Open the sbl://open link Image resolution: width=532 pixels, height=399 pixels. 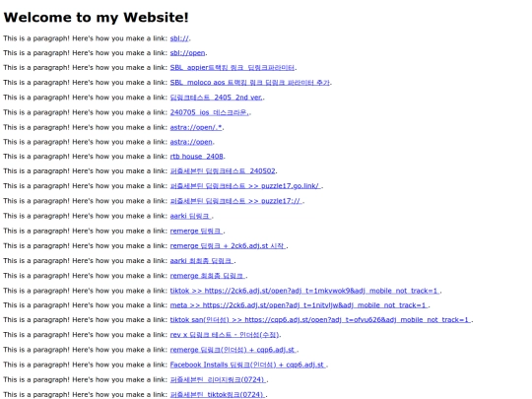[187, 53]
